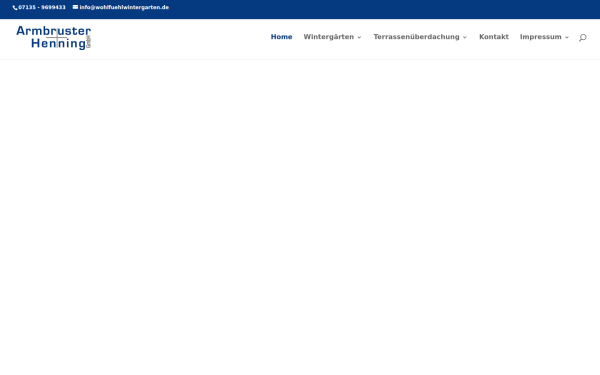Click the envelope icon beside the email address
The image size is (600, 375).
75,7
